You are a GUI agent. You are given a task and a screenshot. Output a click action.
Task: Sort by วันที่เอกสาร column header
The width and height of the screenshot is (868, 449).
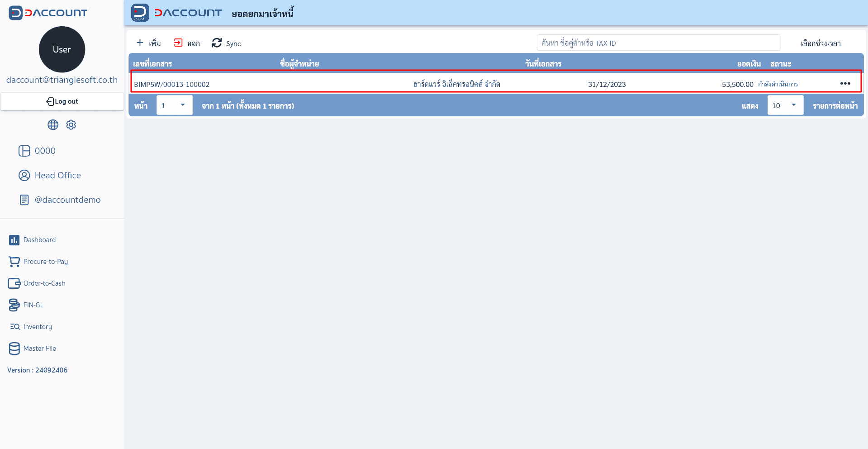[x=543, y=64]
